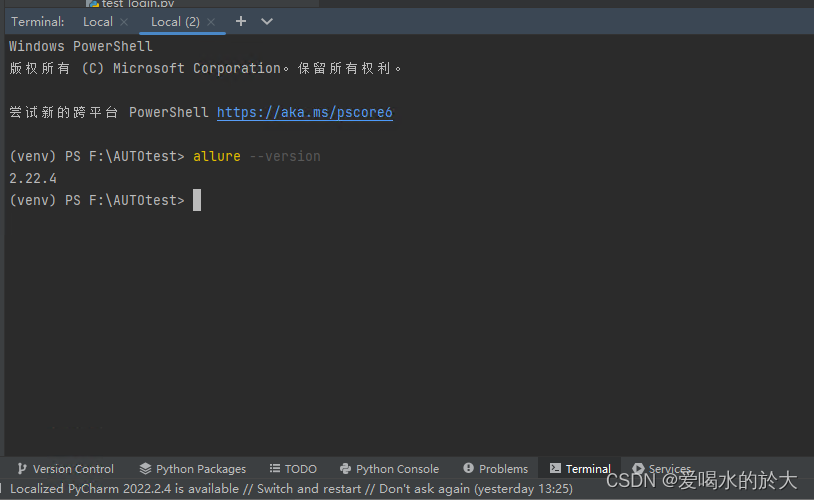Open the TODO tool window

coord(293,469)
